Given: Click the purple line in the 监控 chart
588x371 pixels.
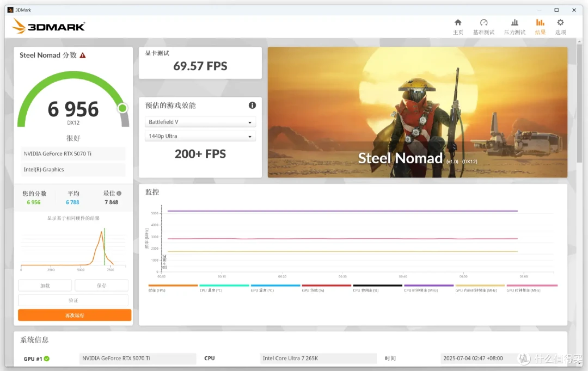Looking at the screenshot, I should [342, 211].
